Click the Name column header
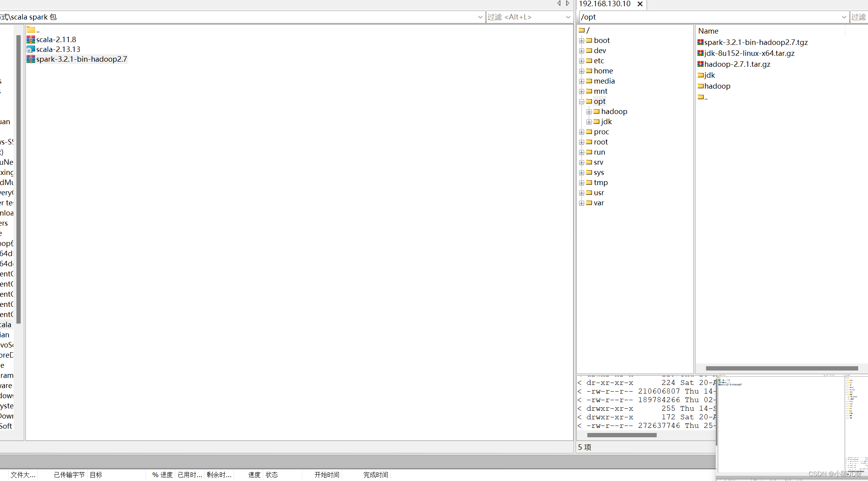868x481 pixels. (708, 31)
